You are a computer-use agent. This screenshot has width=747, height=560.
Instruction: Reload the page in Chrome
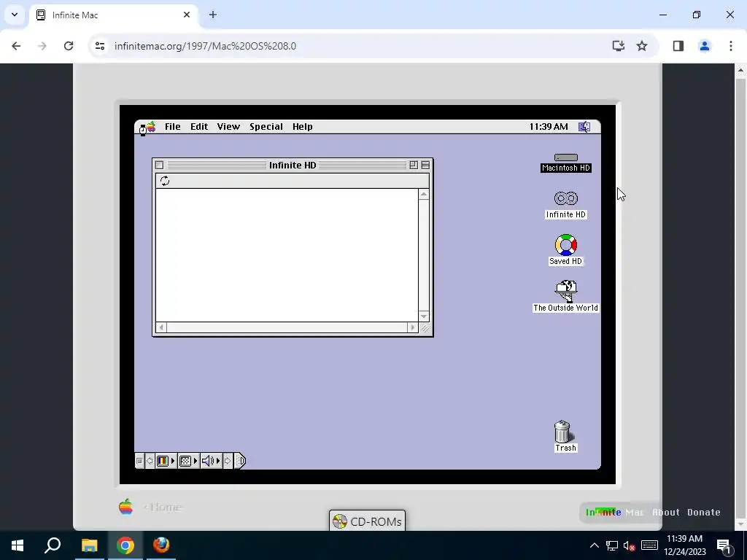coord(69,46)
